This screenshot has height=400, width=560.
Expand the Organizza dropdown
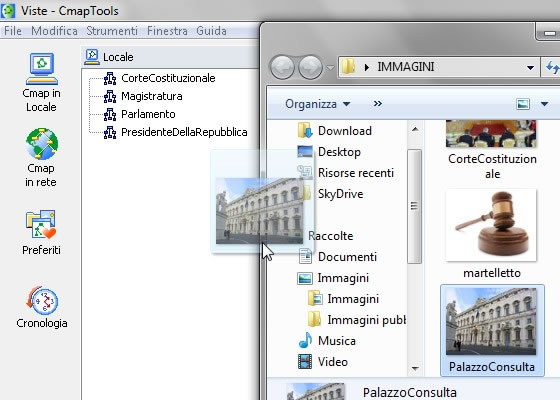[x=318, y=104]
